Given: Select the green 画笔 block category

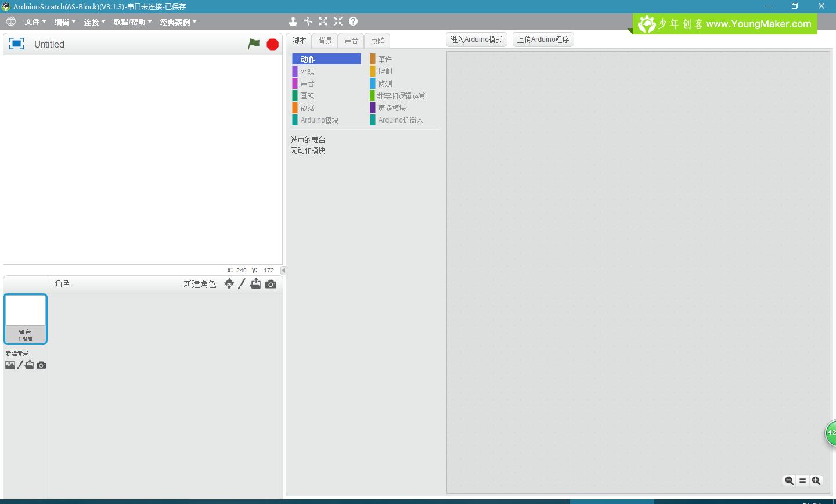Looking at the screenshot, I should point(307,96).
